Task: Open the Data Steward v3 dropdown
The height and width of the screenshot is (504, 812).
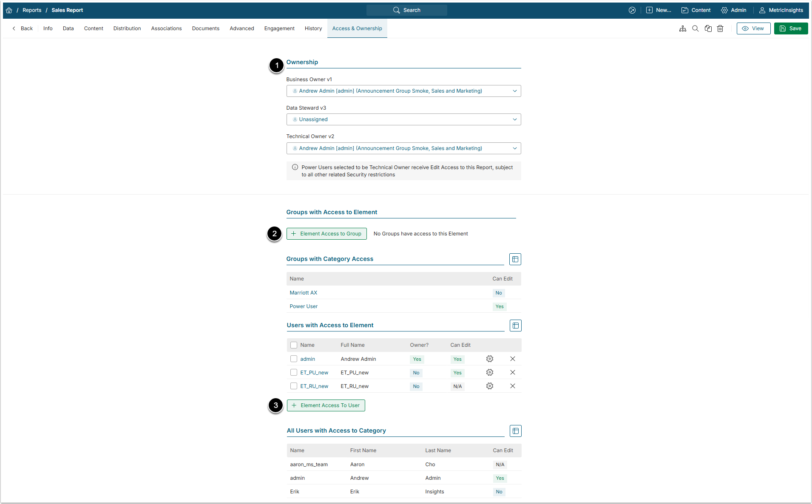Action: coord(403,119)
